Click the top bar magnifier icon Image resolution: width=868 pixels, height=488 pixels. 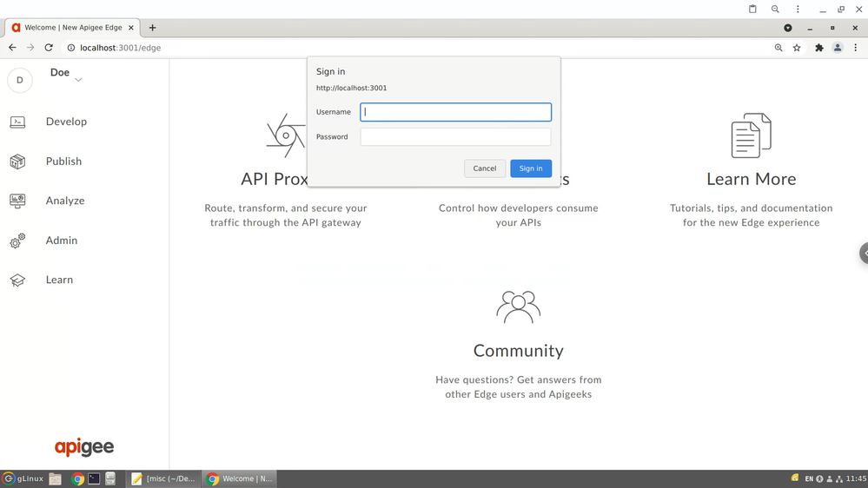click(x=775, y=9)
